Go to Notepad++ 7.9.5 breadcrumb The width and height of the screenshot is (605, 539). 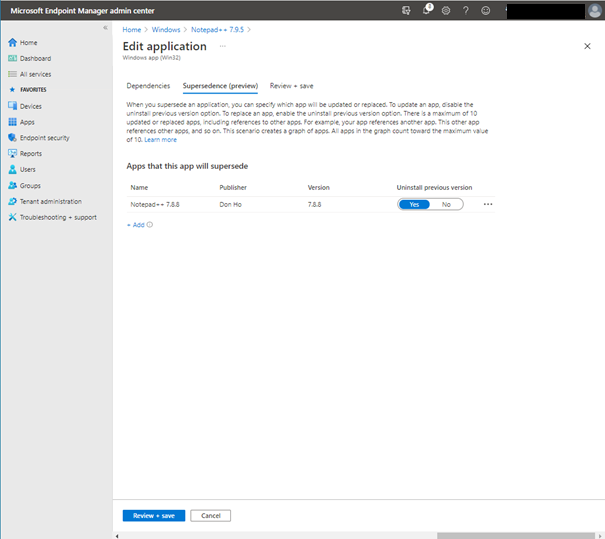point(217,30)
